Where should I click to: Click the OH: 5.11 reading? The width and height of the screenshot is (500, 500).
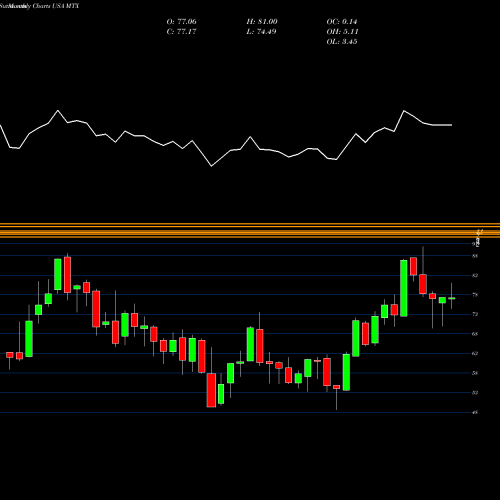click(x=342, y=32)
